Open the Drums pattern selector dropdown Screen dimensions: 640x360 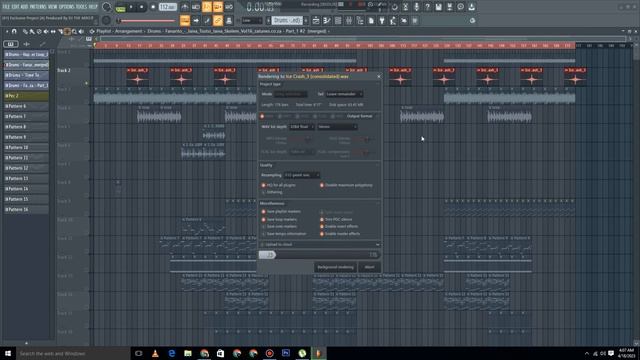[287, 20]
